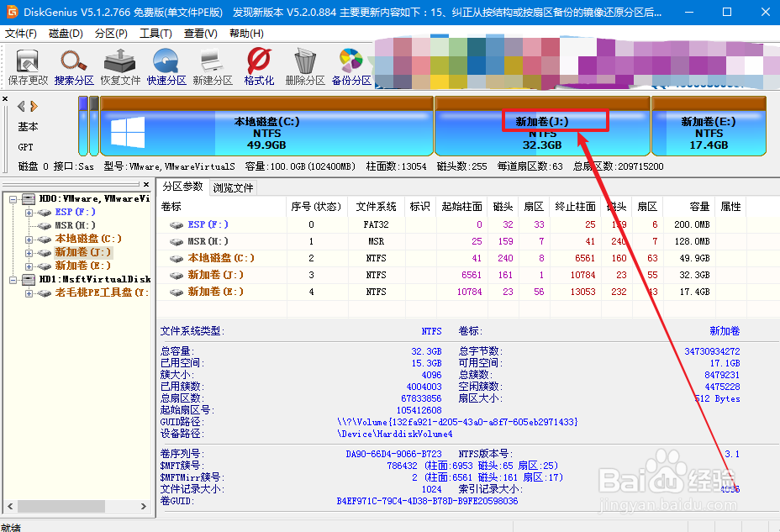Viewport: 780px width, 532px height.
Task: Click the Save Changes (保存更改) toolbar icon
Action: tap(28, 67)
